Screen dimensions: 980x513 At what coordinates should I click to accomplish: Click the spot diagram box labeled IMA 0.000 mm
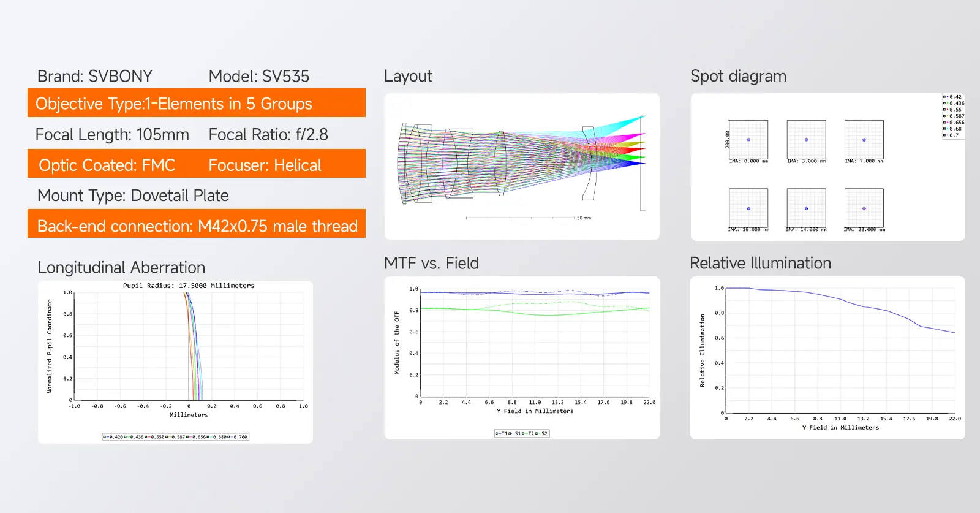(748, 140)
